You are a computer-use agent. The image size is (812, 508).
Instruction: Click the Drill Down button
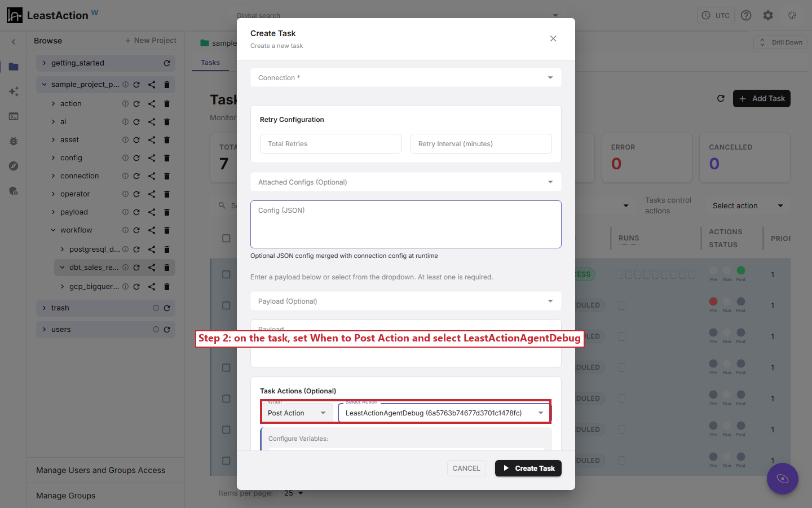click(780, 42)
